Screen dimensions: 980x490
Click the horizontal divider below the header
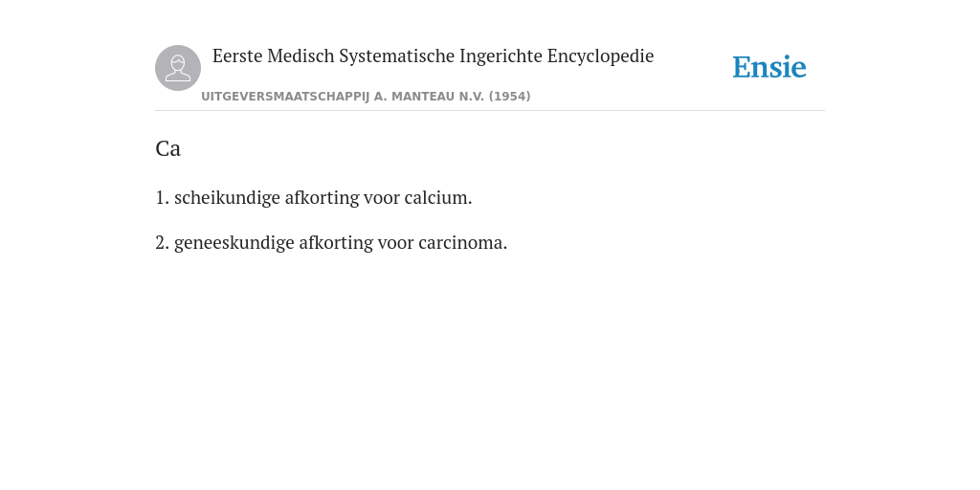click(490, 111)
